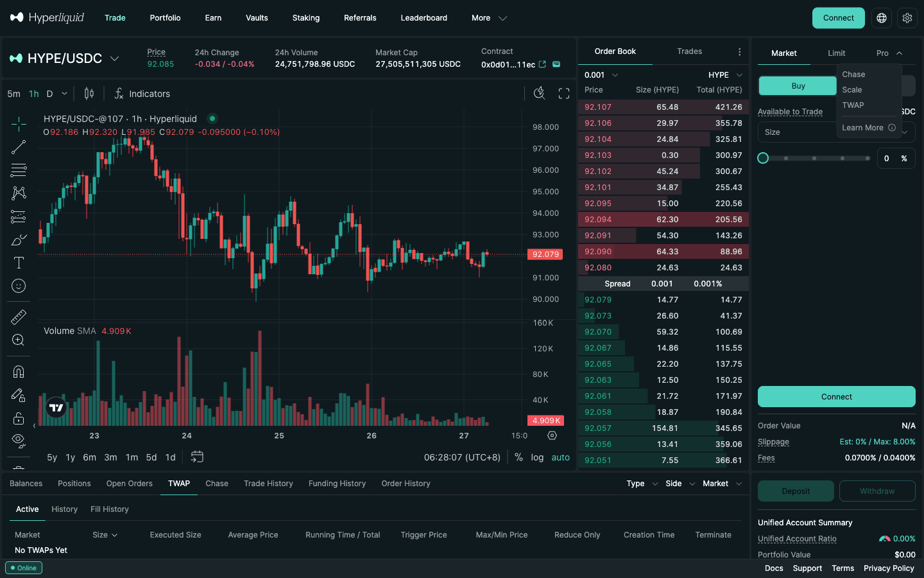Viewport: 924px width, 578px height.
Task: Click the Size input field
Action: click(837, 132)
